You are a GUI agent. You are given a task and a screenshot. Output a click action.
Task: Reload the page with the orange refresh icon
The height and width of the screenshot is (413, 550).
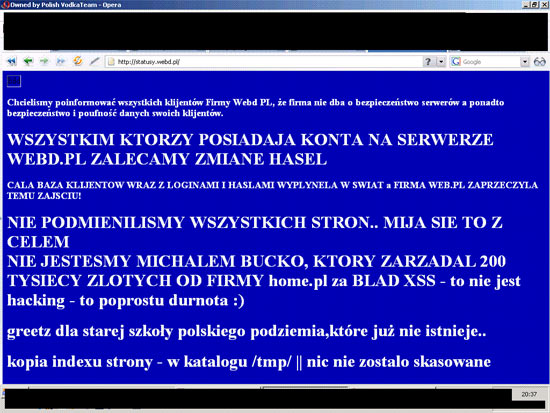(78, 61)
